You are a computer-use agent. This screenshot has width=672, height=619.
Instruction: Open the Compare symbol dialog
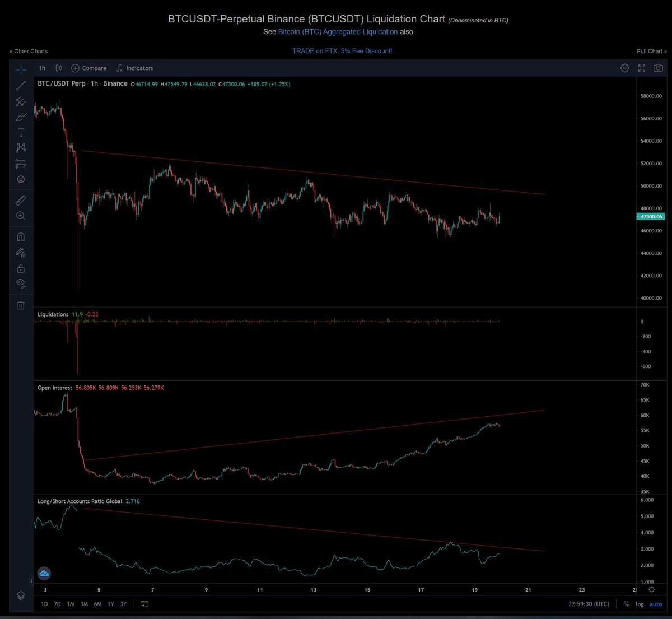click(x=88, y=68)
